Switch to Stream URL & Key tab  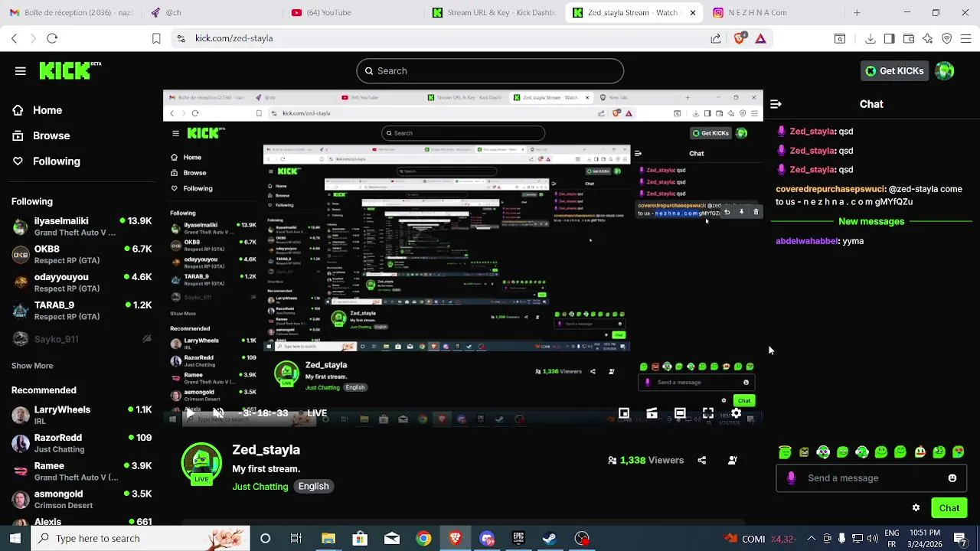pos(494,12)
